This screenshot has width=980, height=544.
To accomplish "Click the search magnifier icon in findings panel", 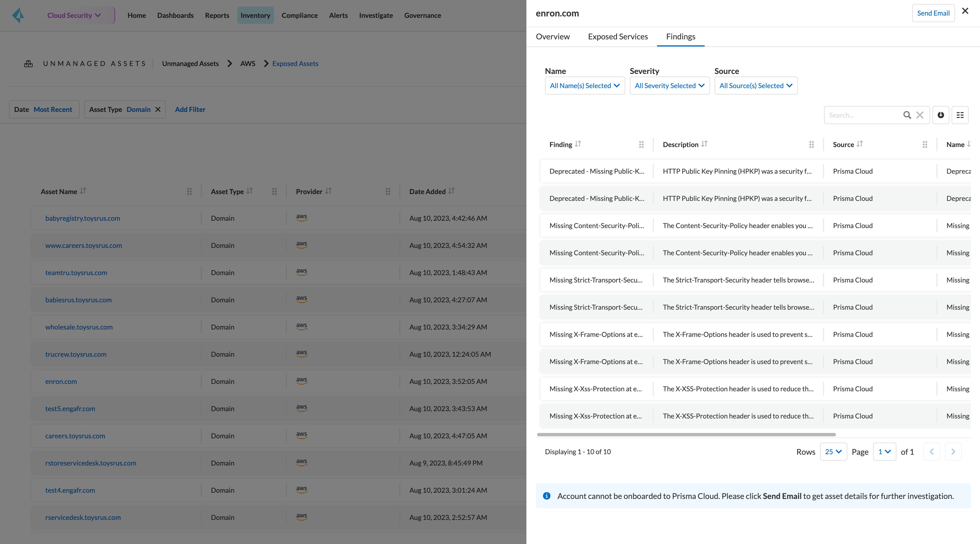I will (x=907, y=115).
